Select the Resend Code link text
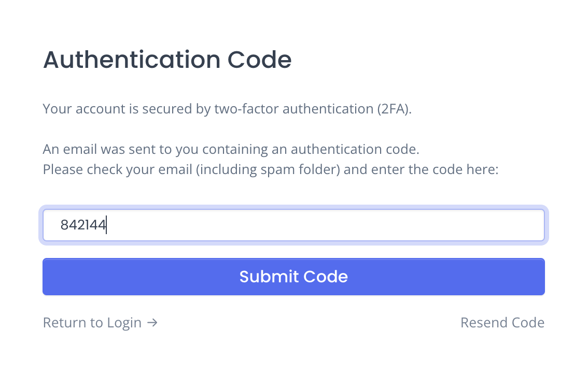The height and width of the screenshot is (374, 588). click(502, 323)
